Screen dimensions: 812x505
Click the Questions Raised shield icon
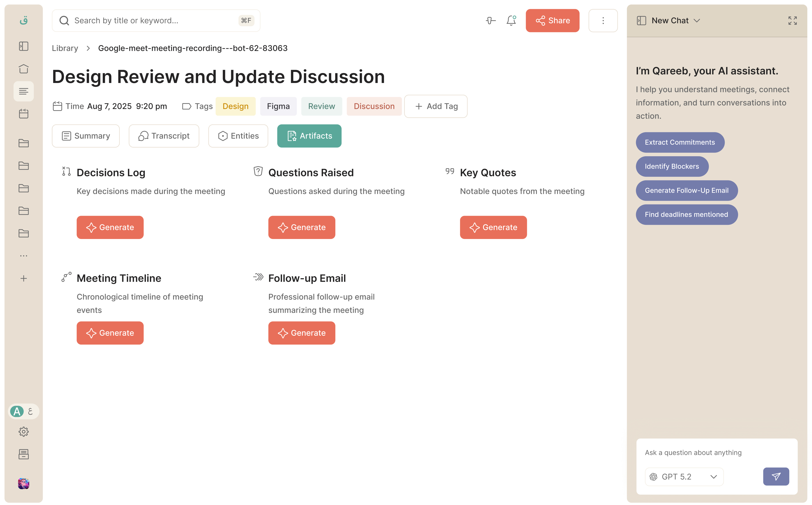pyautogui.click(x=258, y=171)
